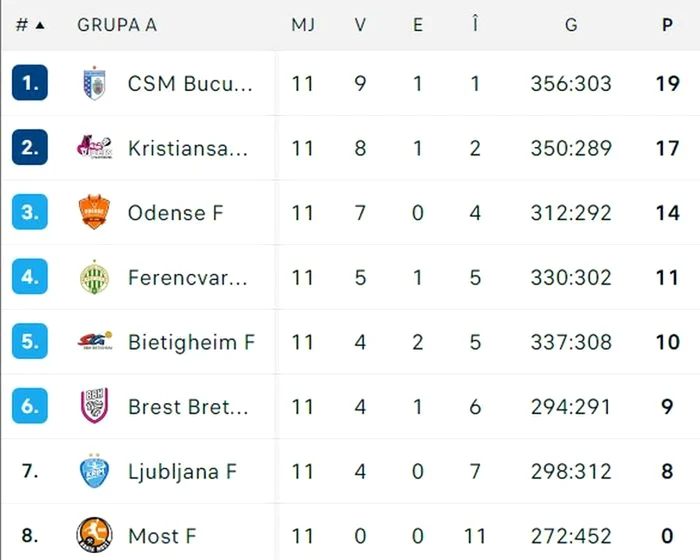Sort standings by the P points column
Viewport: 700px width, 560px height.
pos(667,25)
